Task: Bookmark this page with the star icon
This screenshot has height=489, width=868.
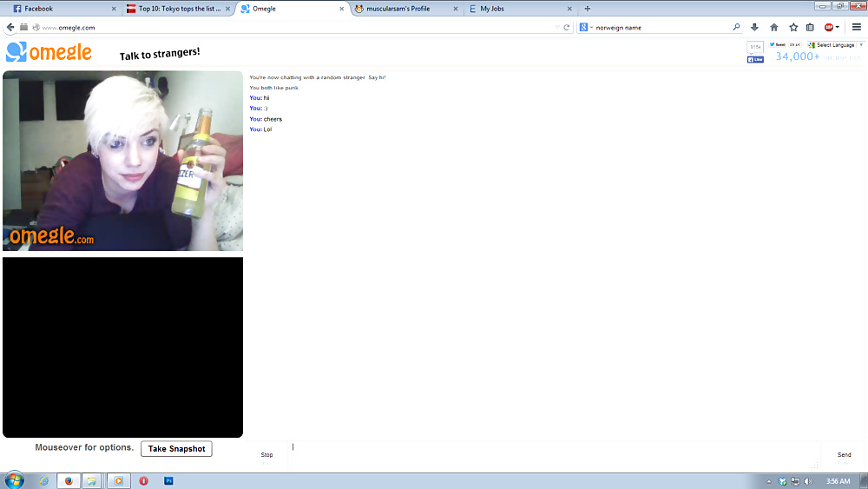Action: [793, 27]
